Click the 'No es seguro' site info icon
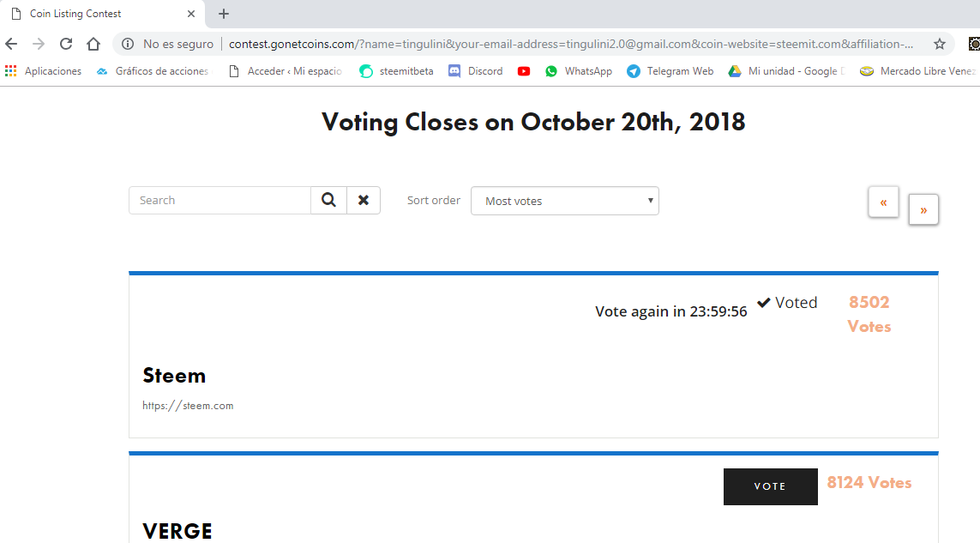980x543 pixels. point(128,44)
